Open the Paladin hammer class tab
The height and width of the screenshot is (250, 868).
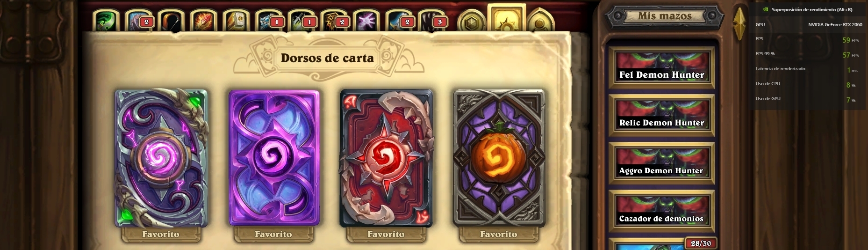pos(236,21)
